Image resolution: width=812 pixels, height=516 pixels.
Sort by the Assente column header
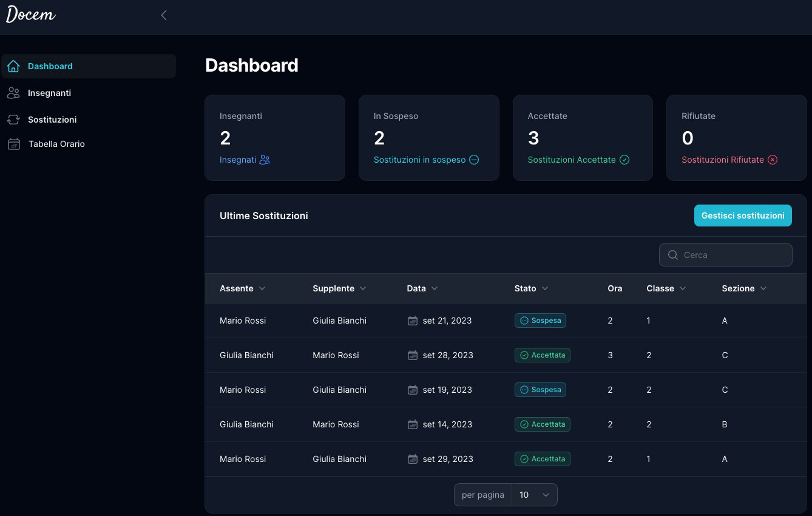(243, 288)
